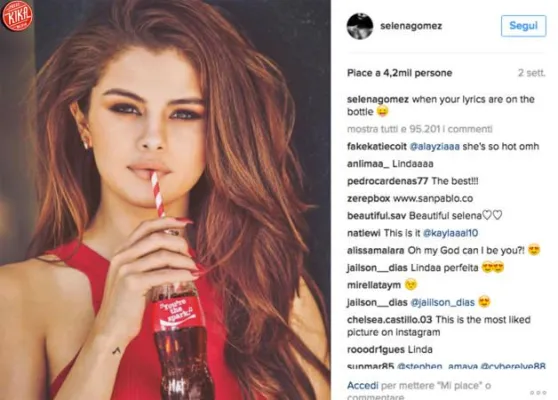Click the Segui follow button
Screen dimensions: 558x400
(x=523, y=26)
